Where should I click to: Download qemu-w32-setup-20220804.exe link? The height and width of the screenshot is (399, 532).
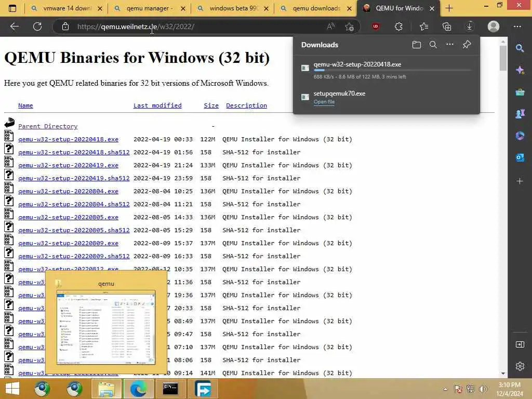tap(68, 191)
